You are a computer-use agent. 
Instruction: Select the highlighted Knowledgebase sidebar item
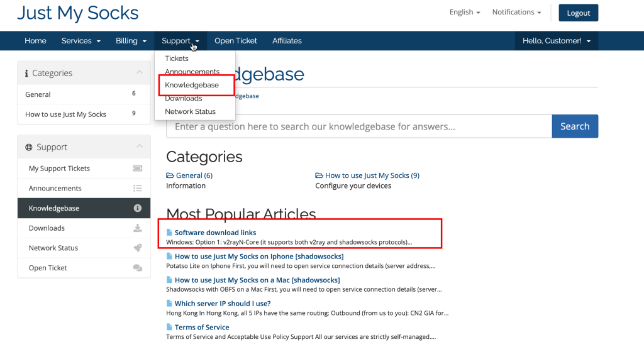(x=84, y=208)
